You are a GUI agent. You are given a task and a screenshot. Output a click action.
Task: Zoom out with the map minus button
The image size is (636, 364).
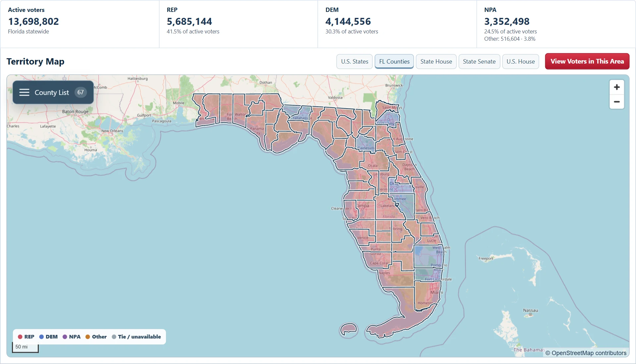click(x=616, y=102)
